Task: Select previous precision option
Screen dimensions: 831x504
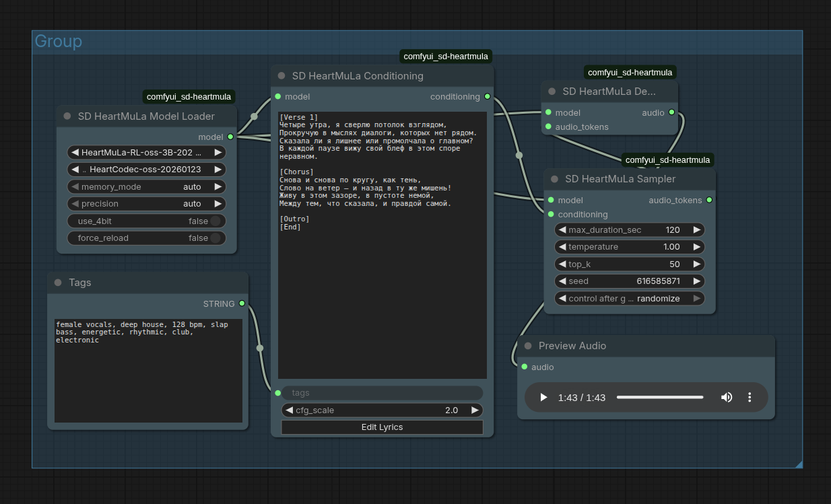Action: pyautogui.click(x=75, y=204)
